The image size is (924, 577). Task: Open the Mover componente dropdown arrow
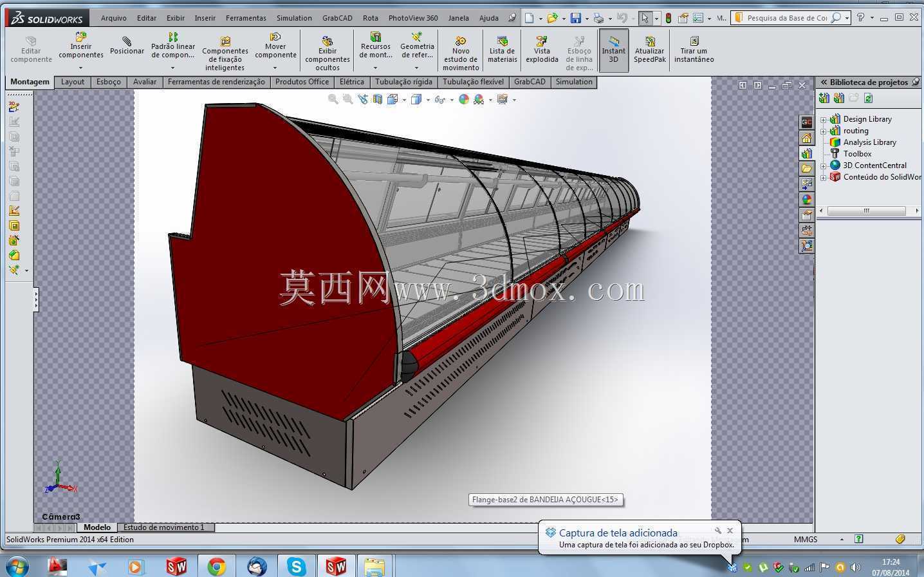[275, 68]
